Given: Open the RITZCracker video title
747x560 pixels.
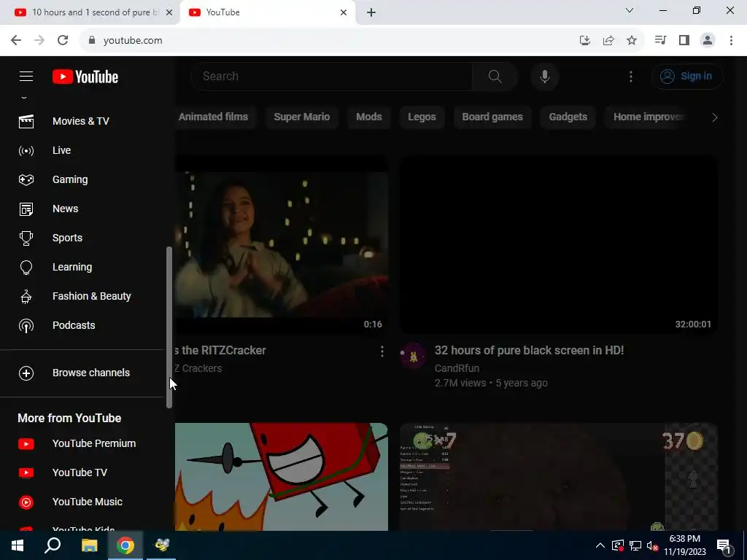Looking at the screenshot, I should coord(220,351).
